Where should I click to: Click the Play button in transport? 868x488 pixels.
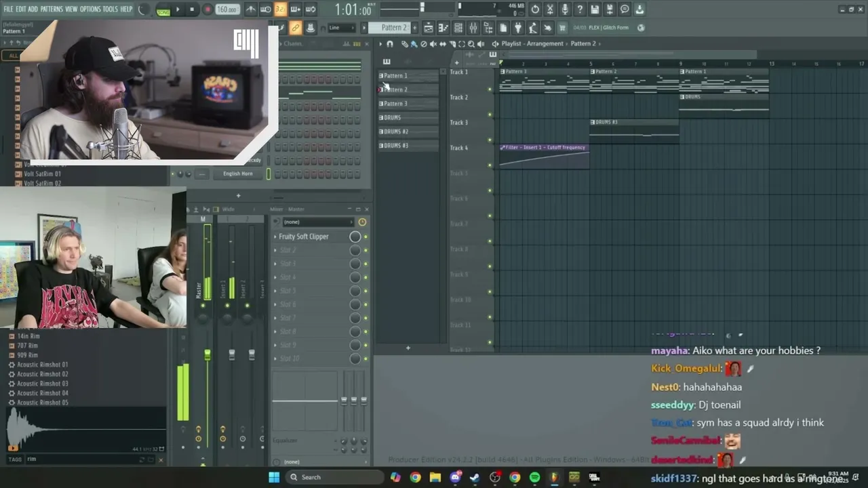178,9
